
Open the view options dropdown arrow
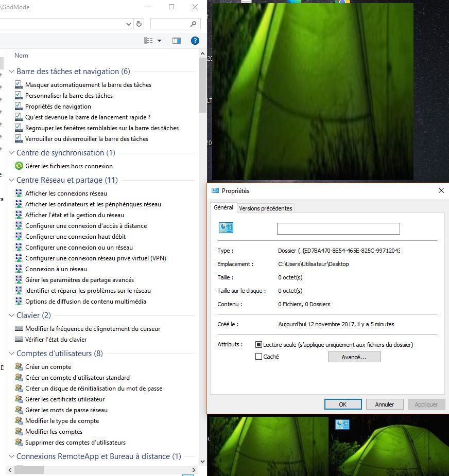(159, 41)
